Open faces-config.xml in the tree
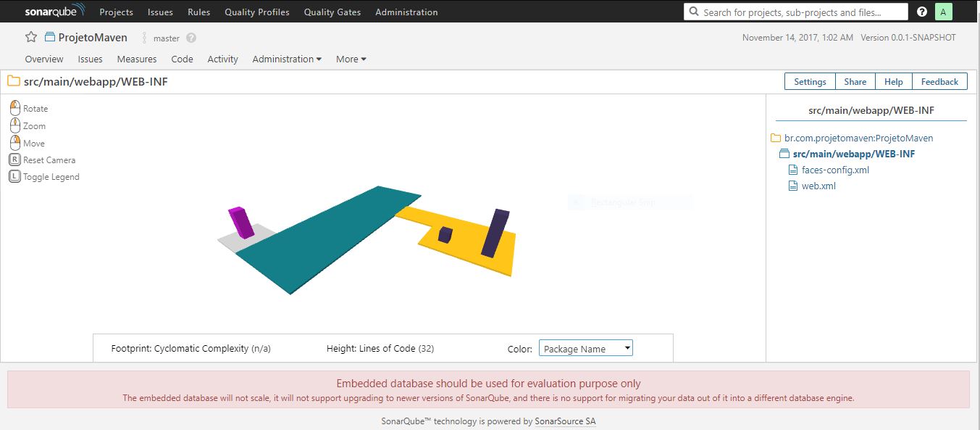This screenshot has width=980, height=430. tap(835, 170)
